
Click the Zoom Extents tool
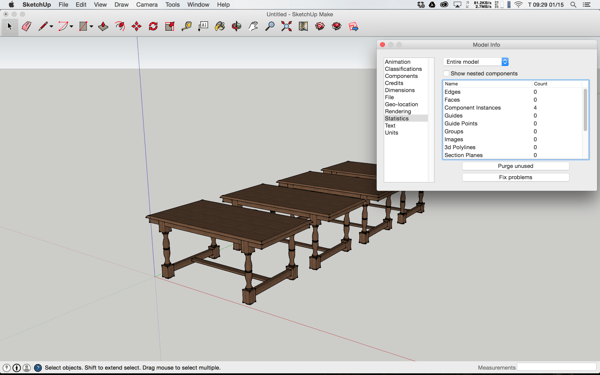tap(286, 26)
